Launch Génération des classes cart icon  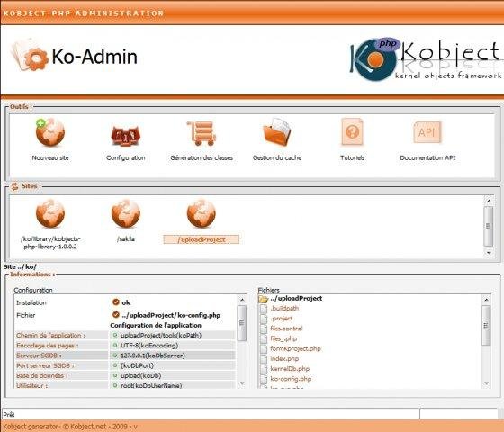point(202,133)
